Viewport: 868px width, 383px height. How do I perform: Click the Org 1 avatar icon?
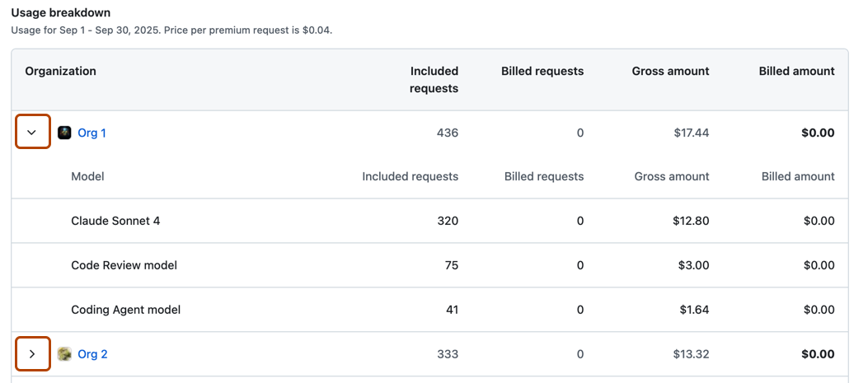pyautogui.click(x=64, y=133)
